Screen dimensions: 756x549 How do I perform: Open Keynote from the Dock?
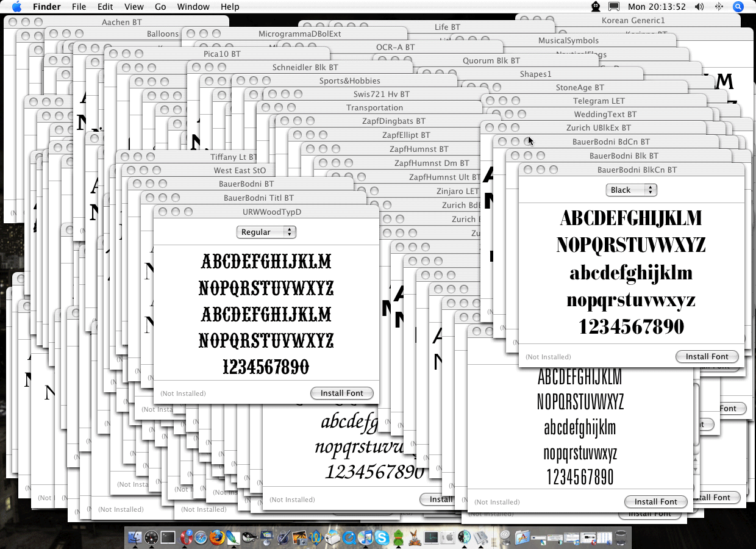tap(266, 538)
